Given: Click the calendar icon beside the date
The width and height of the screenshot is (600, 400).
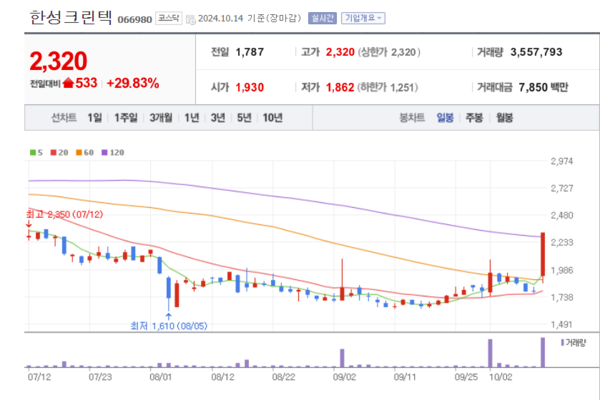Looking at the screenshot, I should 191,20.
